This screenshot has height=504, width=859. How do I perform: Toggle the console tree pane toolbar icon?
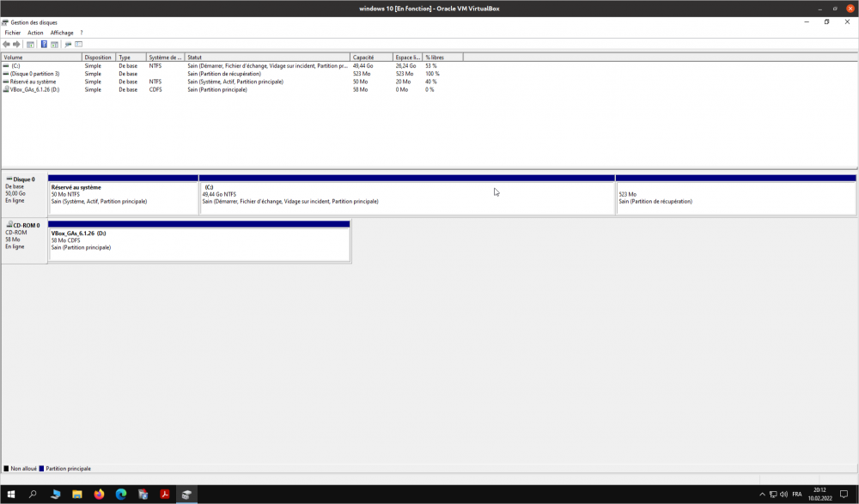[x=30, y=45]
